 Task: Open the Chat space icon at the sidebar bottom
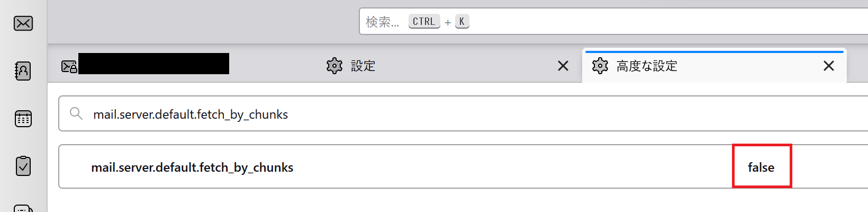(23, 208)
